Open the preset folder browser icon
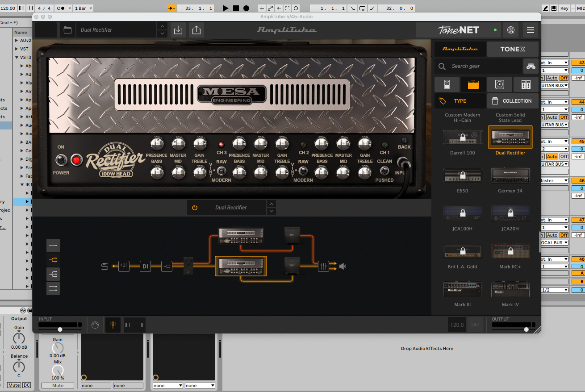This screenshot has width=585, height=392. point(67,30)
